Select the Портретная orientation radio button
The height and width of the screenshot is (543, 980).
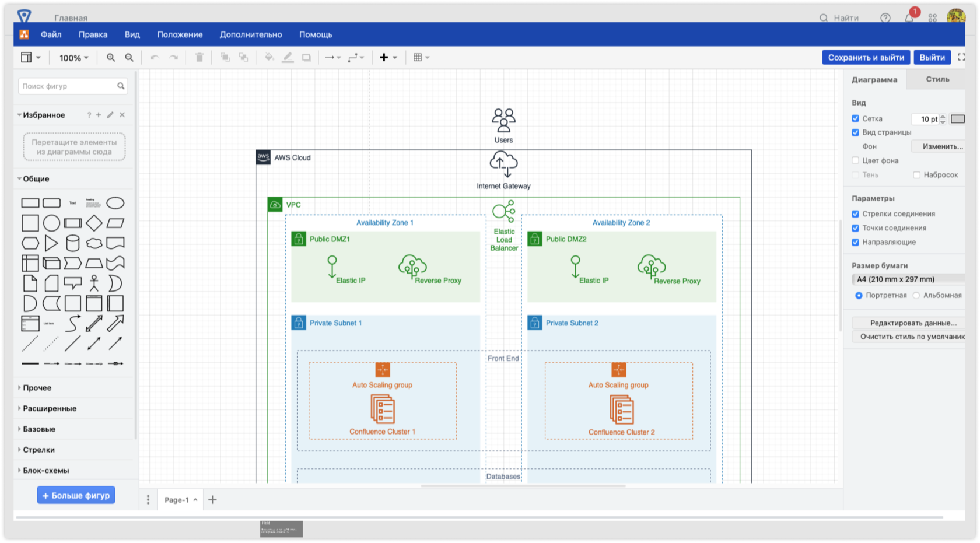[859, 296]
